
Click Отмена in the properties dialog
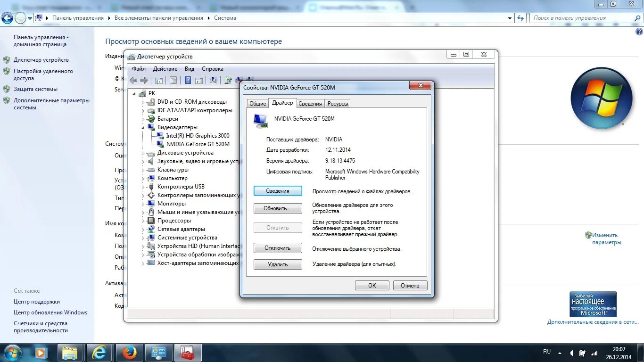click(x=410, y=285)
